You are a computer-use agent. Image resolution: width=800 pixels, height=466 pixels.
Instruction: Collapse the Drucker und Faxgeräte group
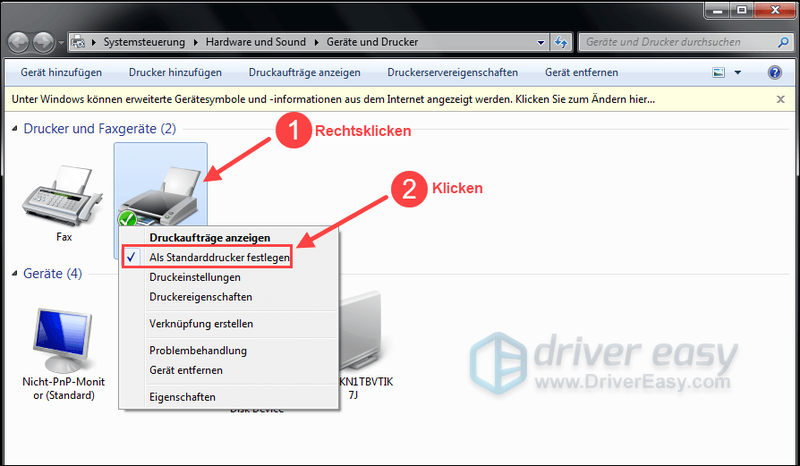click(15, 129)
